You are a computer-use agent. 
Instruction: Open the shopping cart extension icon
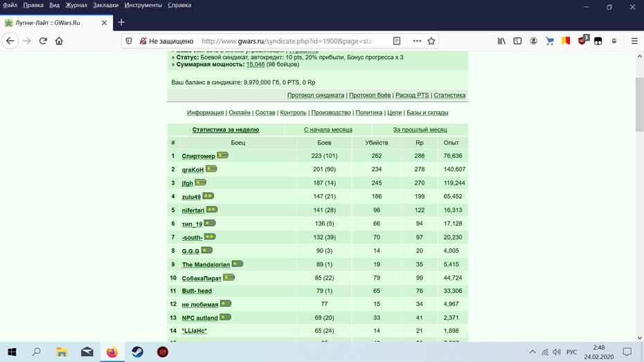550,41
